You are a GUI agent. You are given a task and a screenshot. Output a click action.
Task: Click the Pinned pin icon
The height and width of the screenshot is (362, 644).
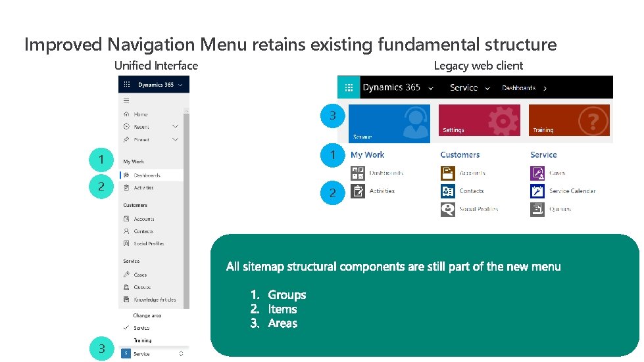tap(126, 139)
